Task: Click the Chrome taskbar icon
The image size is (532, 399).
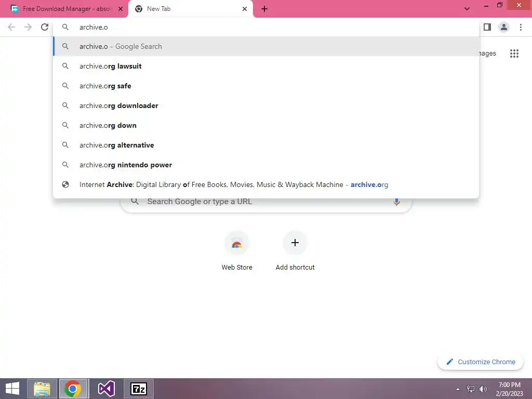Action: pyautogui.click(x=73, y=389)
